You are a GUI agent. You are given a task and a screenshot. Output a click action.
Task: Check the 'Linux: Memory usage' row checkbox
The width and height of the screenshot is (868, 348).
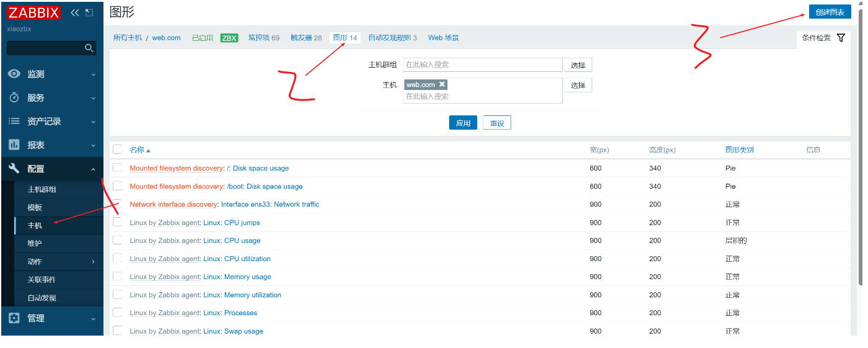tap(117, 276)
